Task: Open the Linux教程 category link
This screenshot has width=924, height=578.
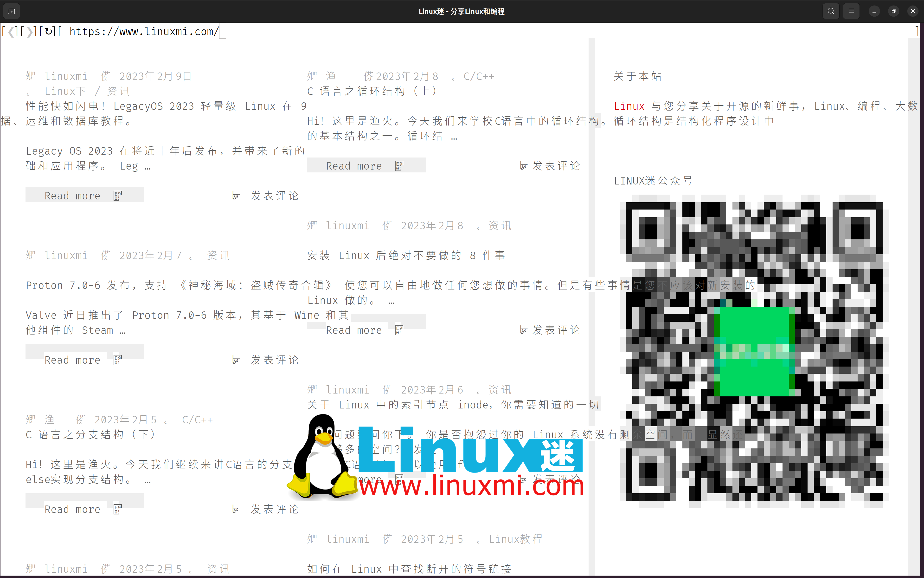Action: coord(516,539)
